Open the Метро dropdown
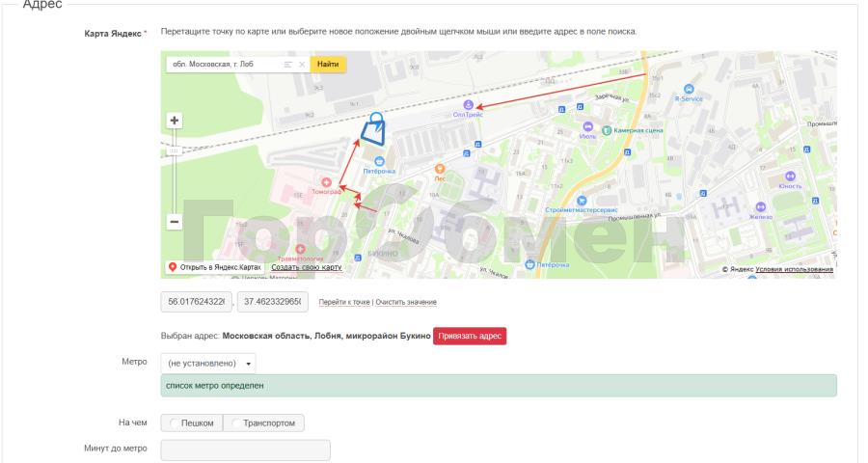Screen dimensions: 868x463 208,364
